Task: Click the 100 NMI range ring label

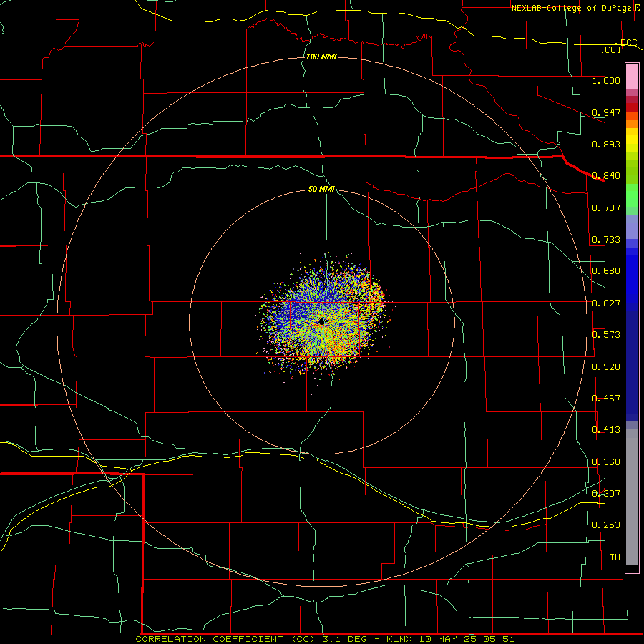Action: (321, 57)
